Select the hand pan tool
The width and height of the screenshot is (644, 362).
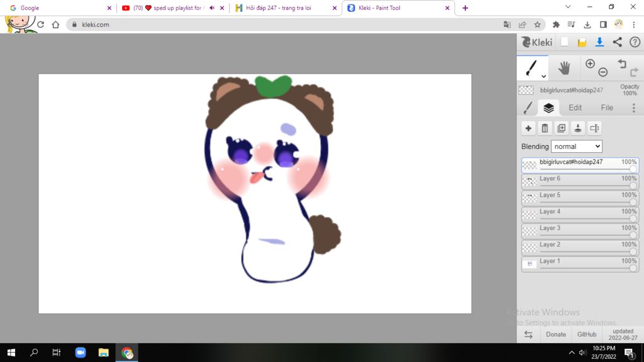pos(564,68)
